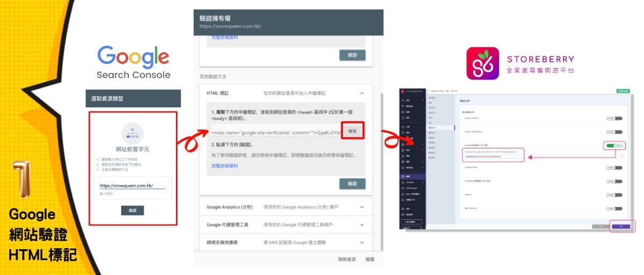Click the upper 驗證 button in ownership dialog

pyautogui.click(x=352, y=55)
